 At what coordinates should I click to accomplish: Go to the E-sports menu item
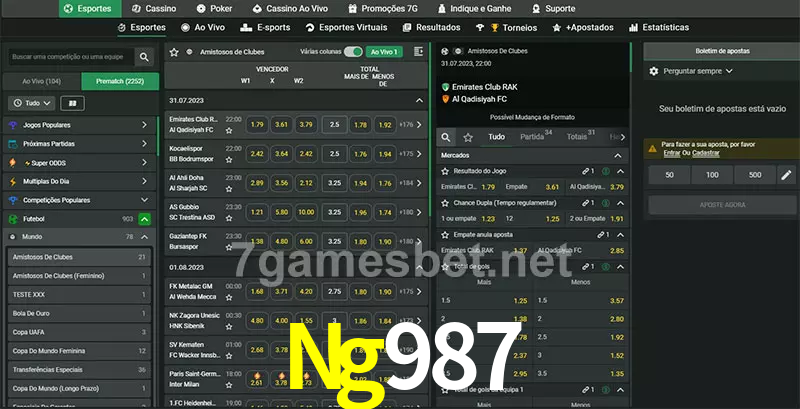(x=265, y=28)
